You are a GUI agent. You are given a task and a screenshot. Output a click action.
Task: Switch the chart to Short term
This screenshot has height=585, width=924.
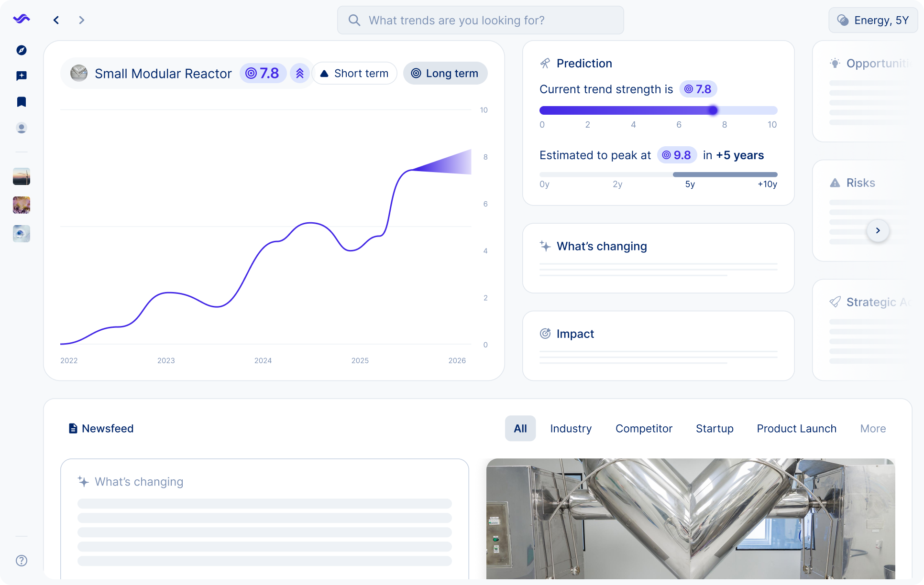354,73
